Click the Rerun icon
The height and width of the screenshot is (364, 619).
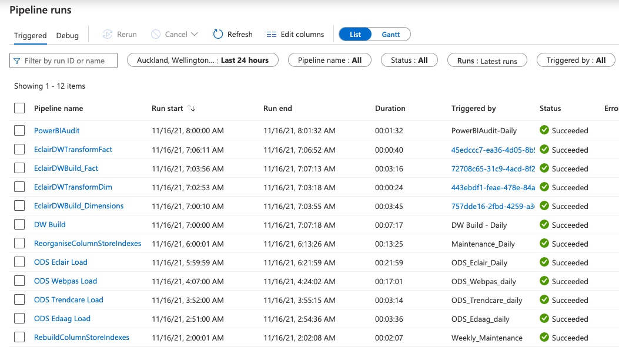coord(108,34)
